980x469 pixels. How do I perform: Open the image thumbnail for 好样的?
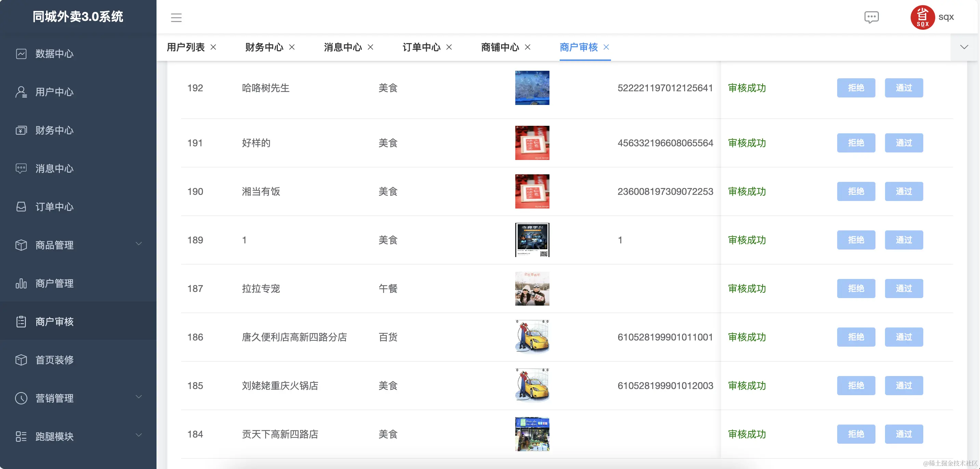532,143
